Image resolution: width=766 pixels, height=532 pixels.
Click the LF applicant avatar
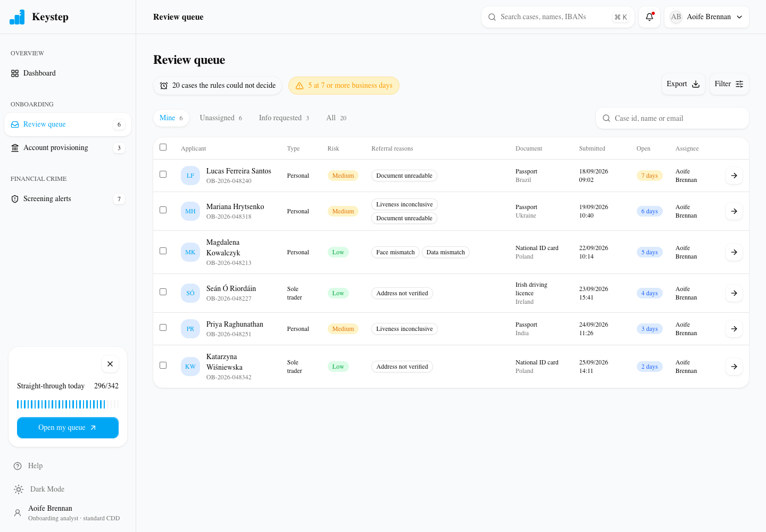(x=190, y=176)
